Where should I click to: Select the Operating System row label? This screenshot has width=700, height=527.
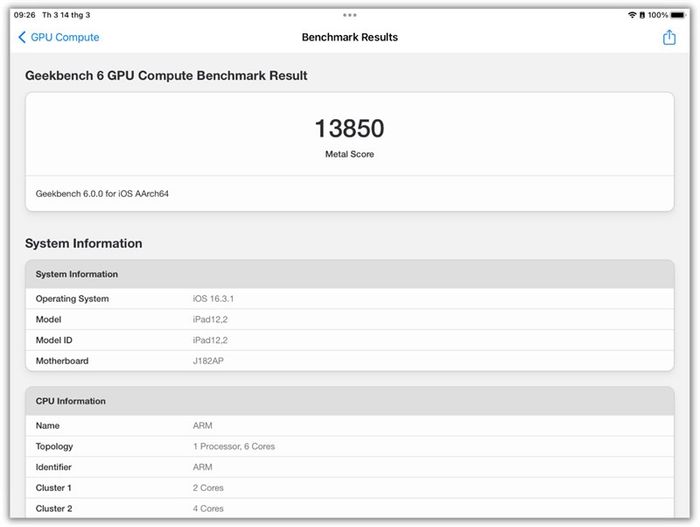pyautogui.click(x=72, y=299)
